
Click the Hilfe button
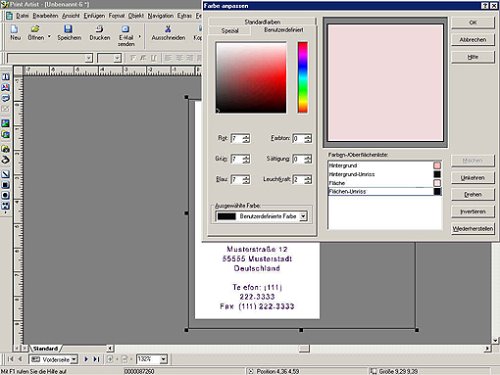pos(473,57)
